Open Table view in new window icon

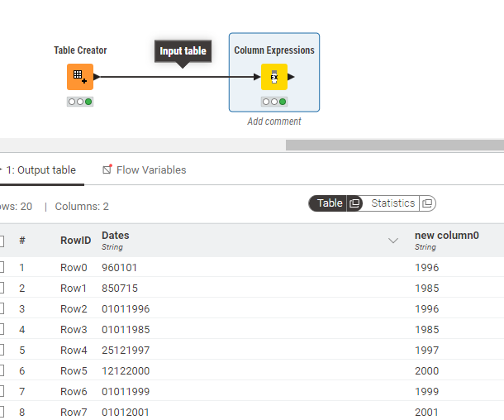tap(354, 203)
